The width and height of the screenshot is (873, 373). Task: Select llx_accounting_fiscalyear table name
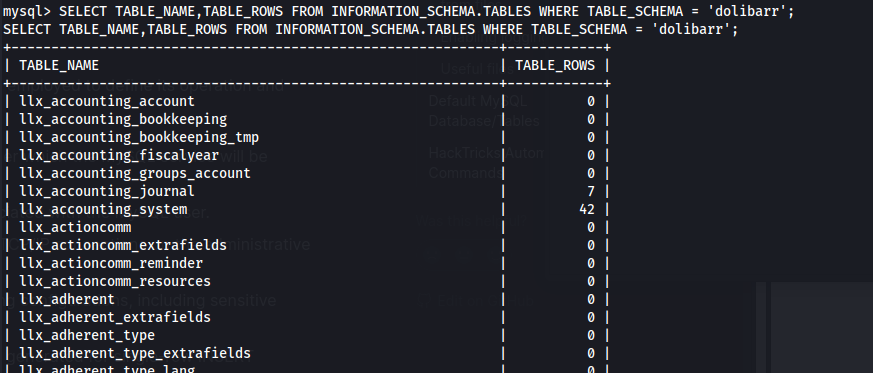click(x=119, y=155)
